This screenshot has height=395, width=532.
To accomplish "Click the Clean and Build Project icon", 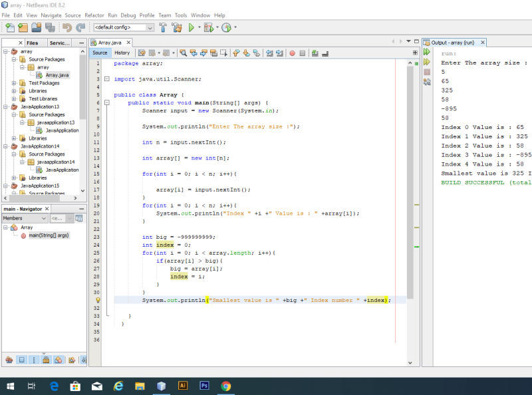I will coord(176,27).
